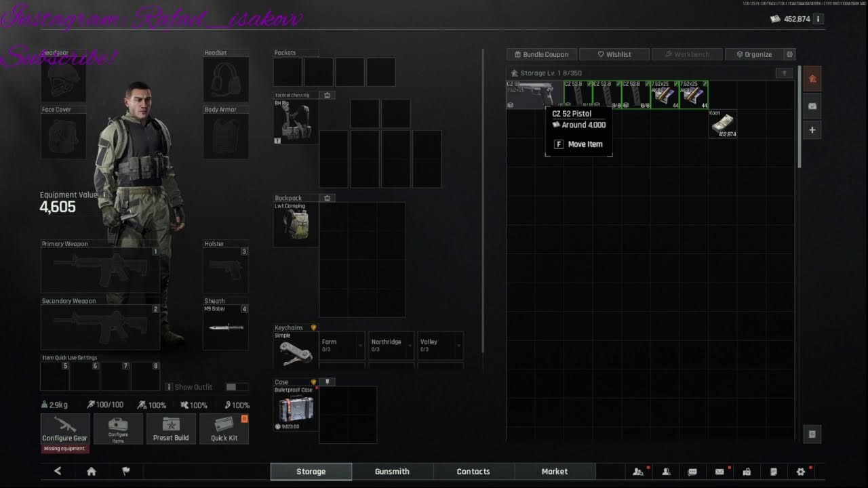Open the find friends icon

(638, 472)
